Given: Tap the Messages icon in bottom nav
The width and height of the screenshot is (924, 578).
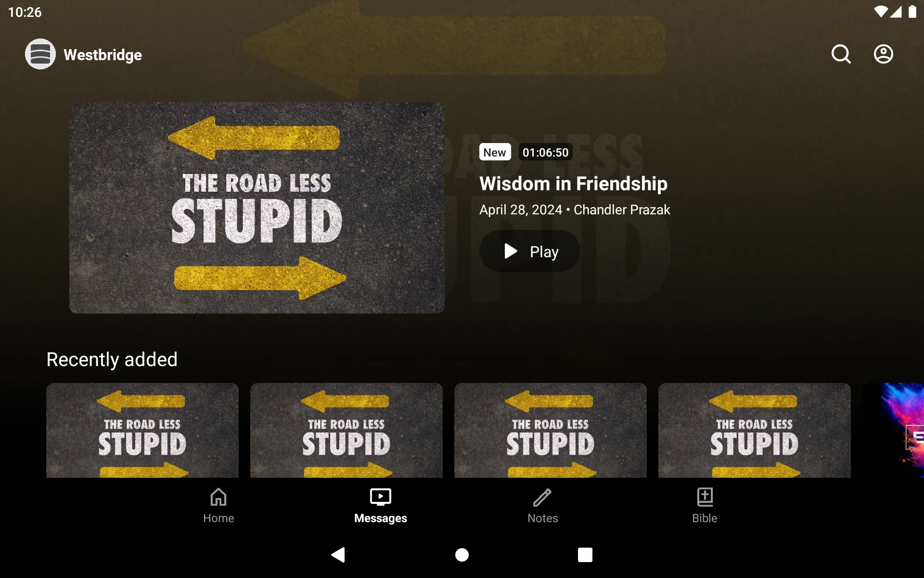Looking at the screenshot, I should click(381, 505).
